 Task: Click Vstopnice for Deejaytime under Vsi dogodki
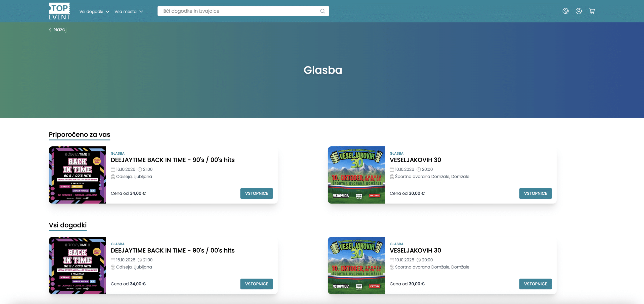tap(257, 284)
